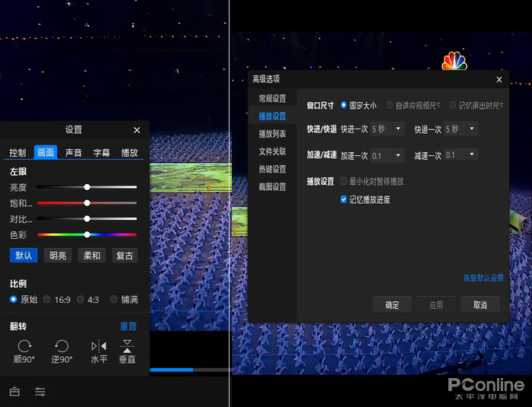Screen dimensions: 532x407
Task: Apply the 默认 picture preset
Action: (24, 256)
